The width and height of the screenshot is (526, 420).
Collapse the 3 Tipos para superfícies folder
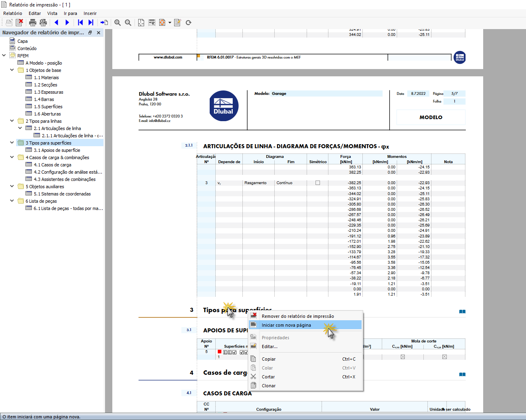[12, 143]
